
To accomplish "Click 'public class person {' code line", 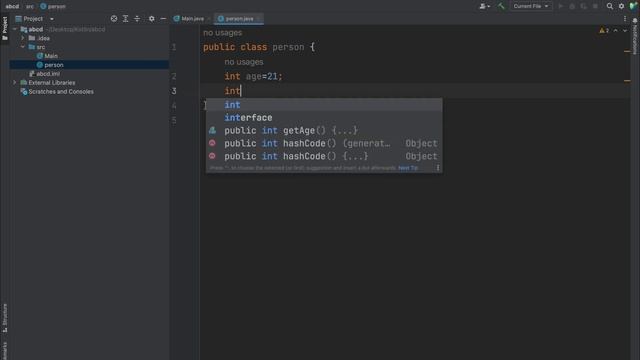I will pos(259,47).
